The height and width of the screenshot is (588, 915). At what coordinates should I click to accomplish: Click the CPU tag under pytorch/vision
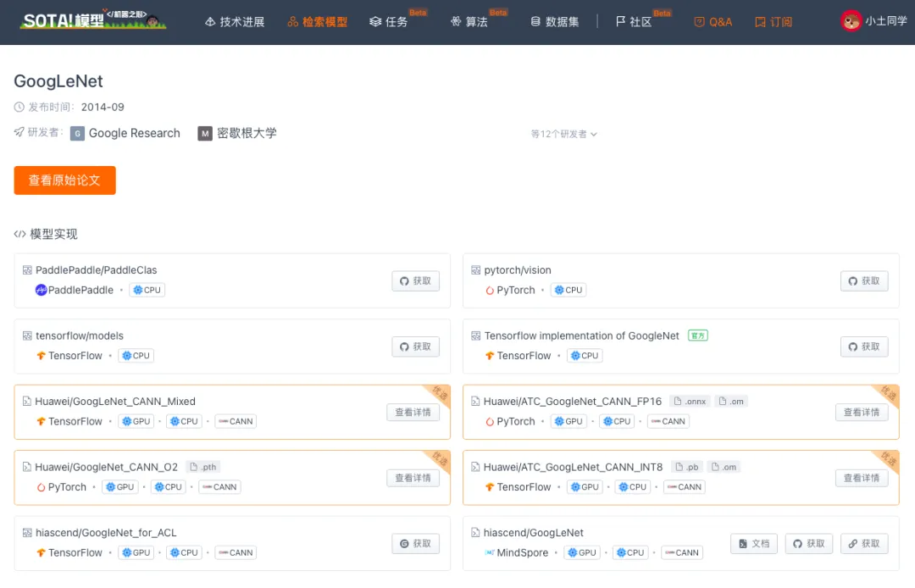pos(568,290)
